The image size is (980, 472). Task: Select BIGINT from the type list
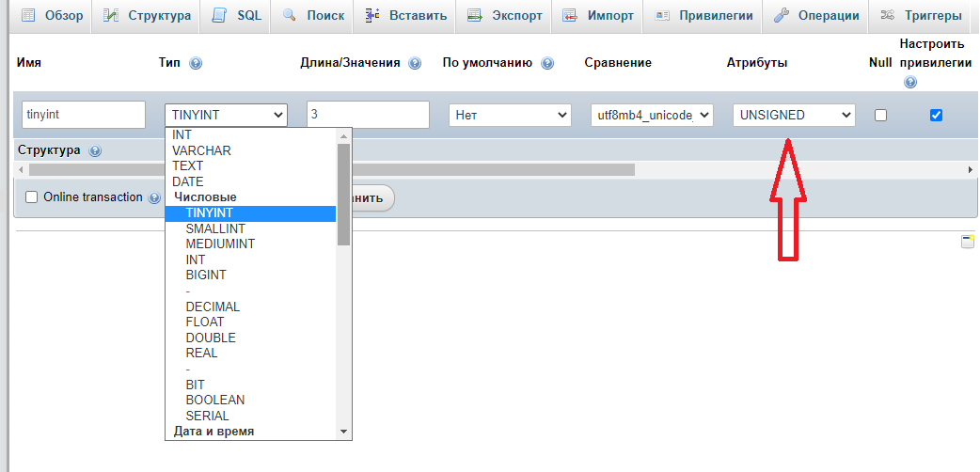pyautogui.click(x=206, y=275)
